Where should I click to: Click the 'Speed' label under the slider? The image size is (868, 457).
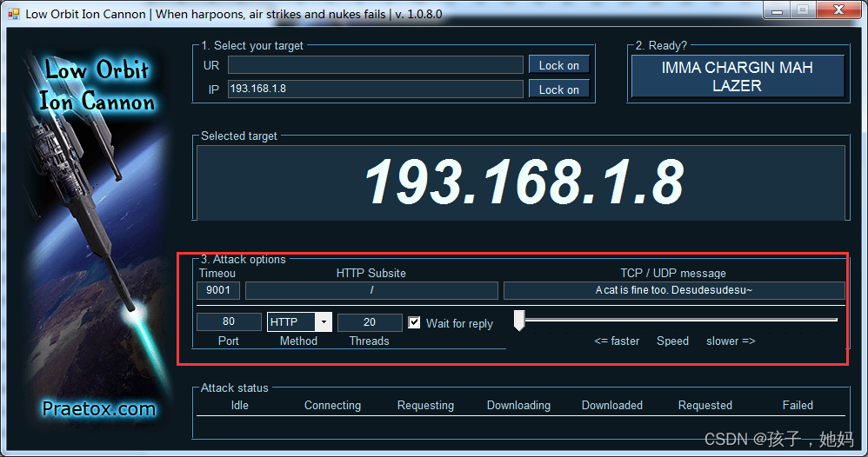click(672, 341)
